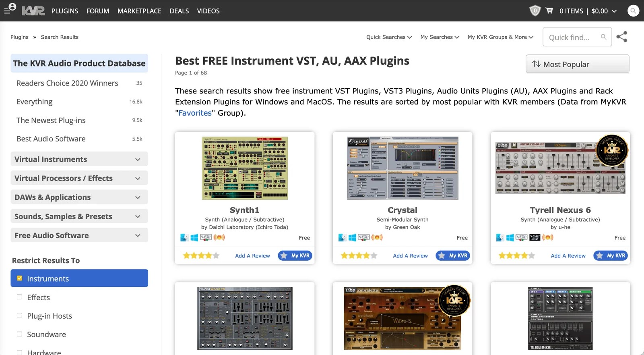The height and width of the screenshot is (355, 644).
Task: Add Crystal to My KVR
Action: point(453,255)
